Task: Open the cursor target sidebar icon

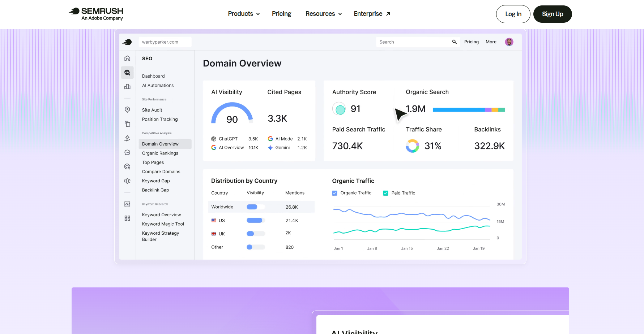Action: pos(127,166)
